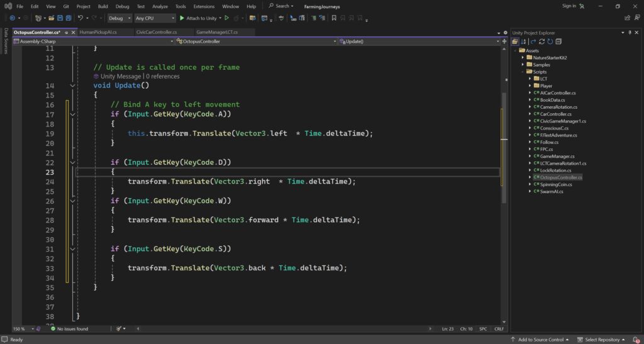Image resolution: width=644 pixels, height=344 pixels.
Task: Expand the LCT folder arrow
Action: tap(530, 79)
